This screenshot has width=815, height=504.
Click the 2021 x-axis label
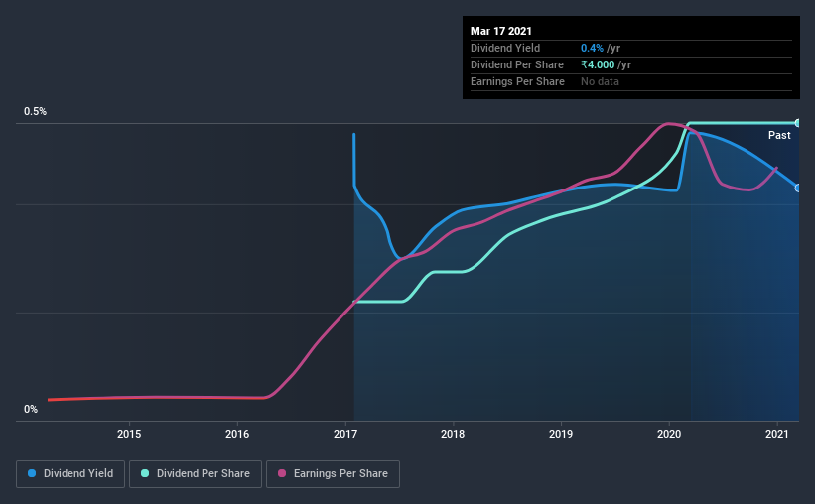click(x=777, y=434)
